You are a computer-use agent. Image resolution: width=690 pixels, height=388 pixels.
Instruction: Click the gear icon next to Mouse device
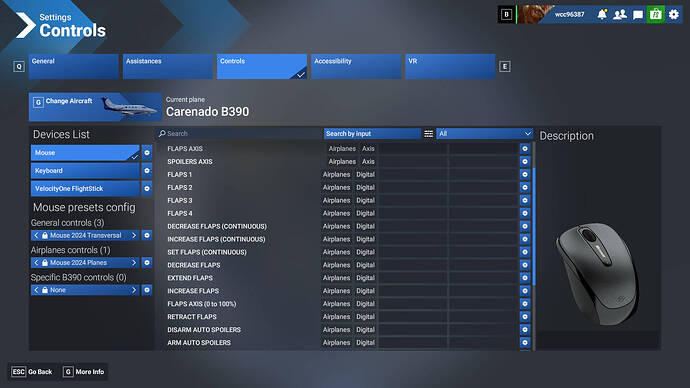pos(147,153)
